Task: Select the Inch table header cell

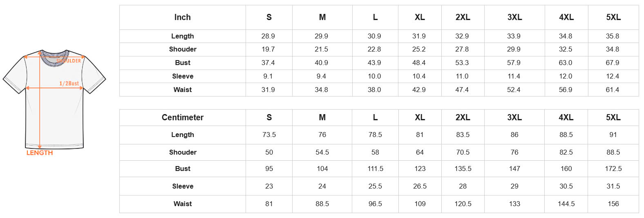Action: (x=183, y=17)
